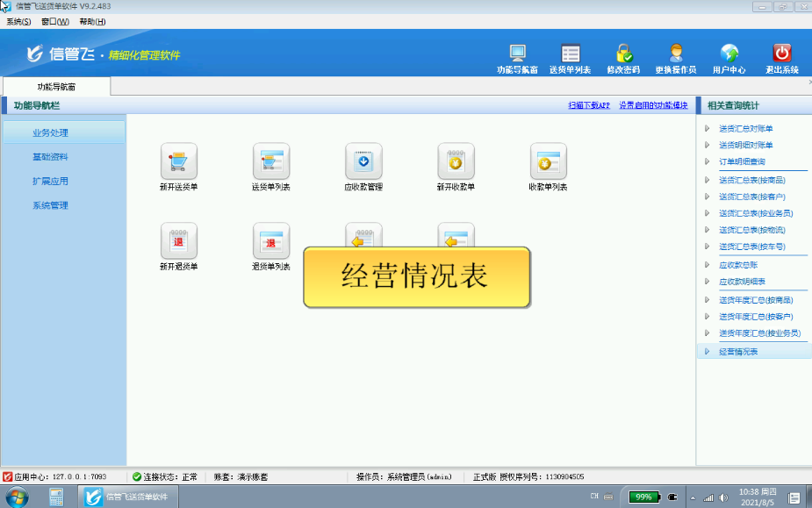Image resolution: width=812 pixels, height=508 pixels.
Task: Open the 新开收款单 icon
Action: pos(456,162)
